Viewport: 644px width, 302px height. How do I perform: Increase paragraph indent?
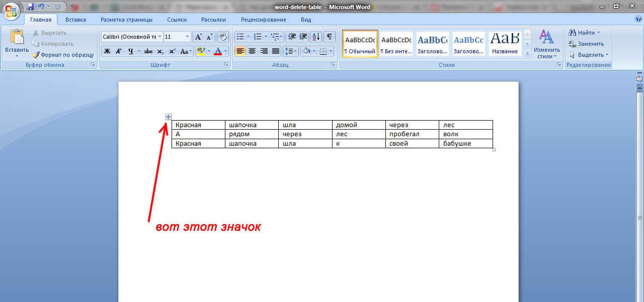[303, 37]
